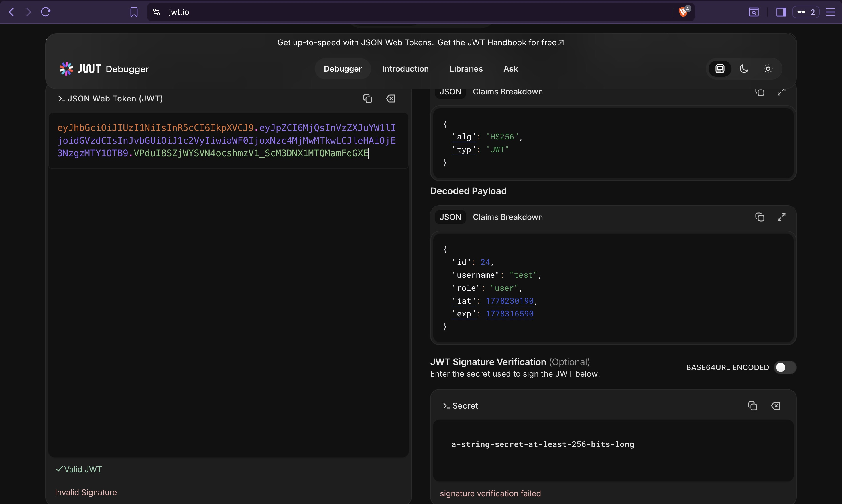Click the id value 24
Viewport: 842px width, 504px height.
(x=485, y=262)
